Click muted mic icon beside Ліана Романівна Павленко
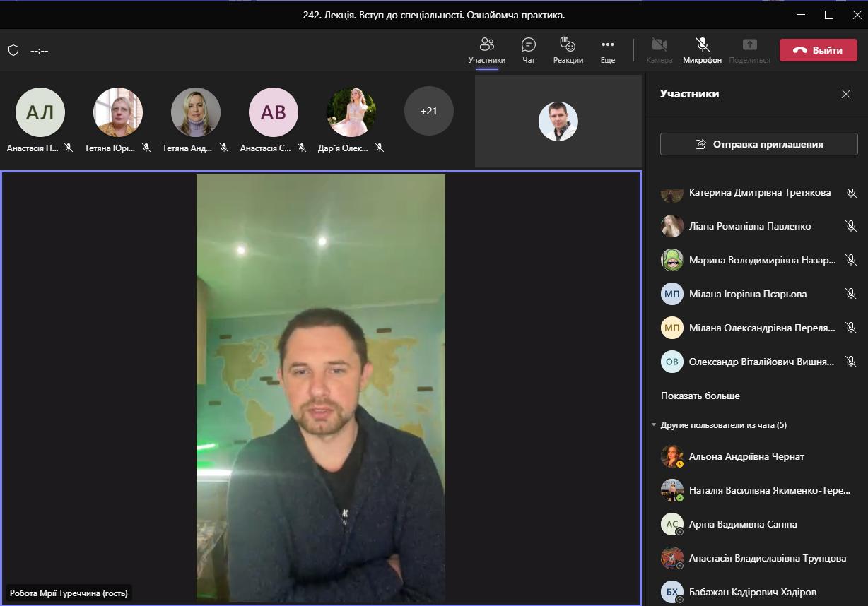This screenshot has height=606, width=868. pos(851,226)
